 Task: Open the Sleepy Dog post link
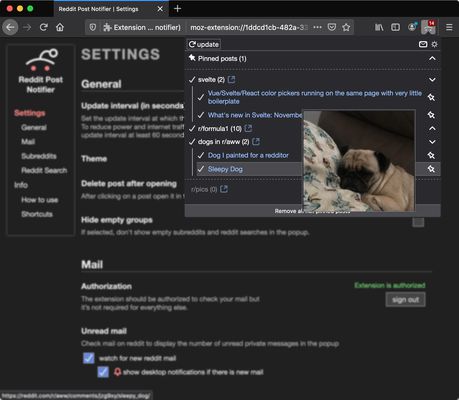225,169
